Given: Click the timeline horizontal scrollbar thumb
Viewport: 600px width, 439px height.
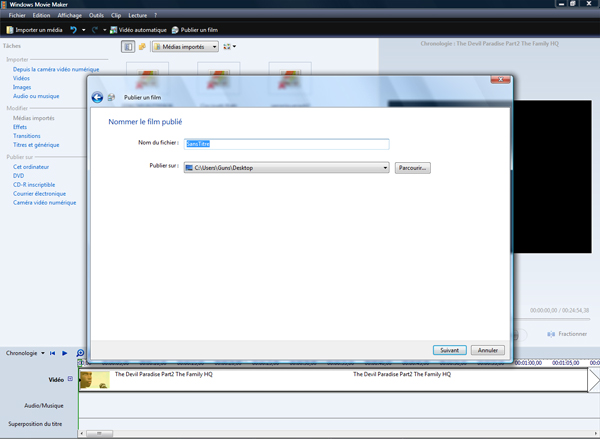Looking at the screenshot, I should [x=97, y=434].
